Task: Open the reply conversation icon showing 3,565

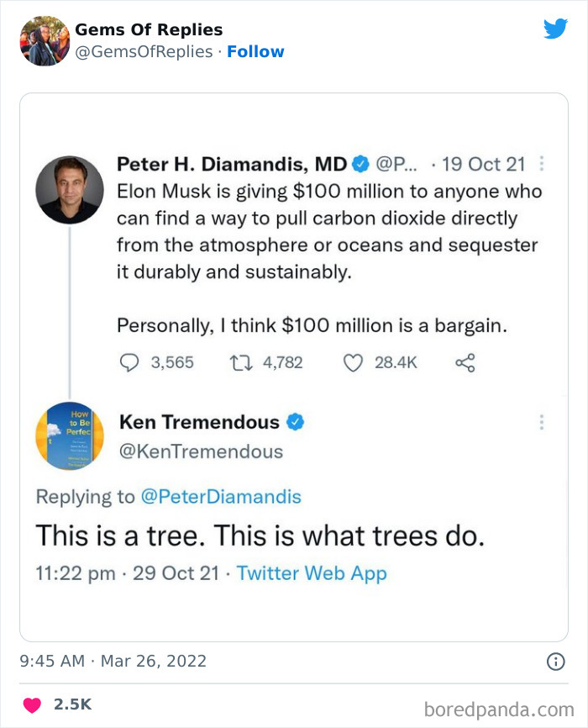Action: click(129, 362)
